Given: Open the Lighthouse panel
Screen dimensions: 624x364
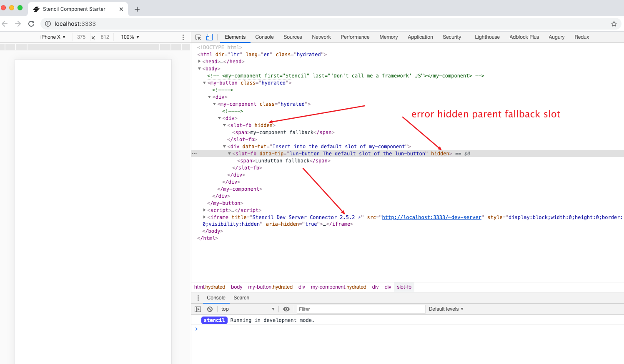Looking at the screenshot, I should (x=487, y=37).
